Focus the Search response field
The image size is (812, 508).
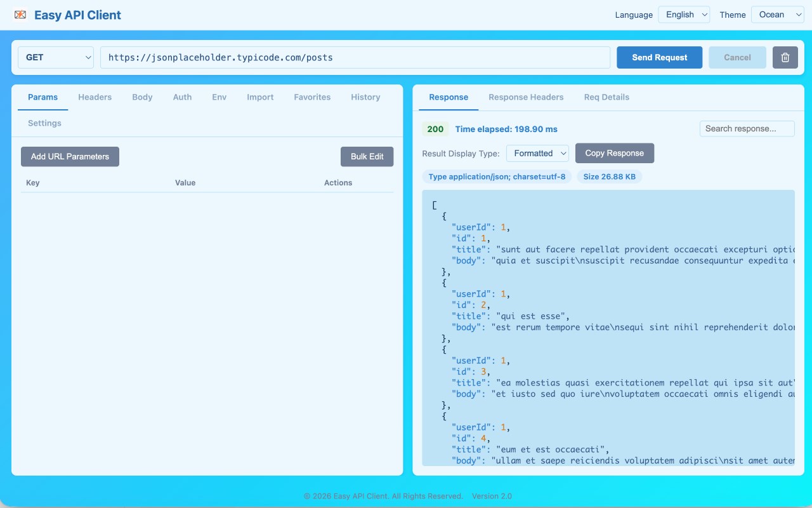click(x=747, y=128)
